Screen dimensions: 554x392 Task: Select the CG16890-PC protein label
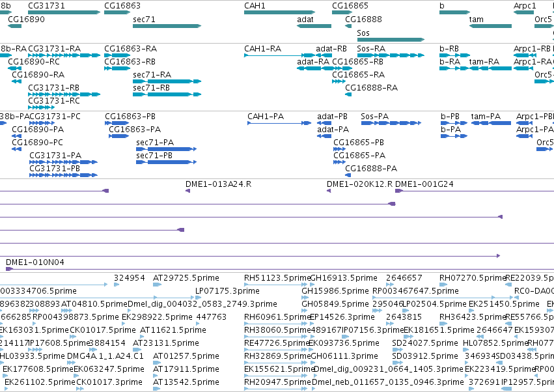[x=37, y=142]
